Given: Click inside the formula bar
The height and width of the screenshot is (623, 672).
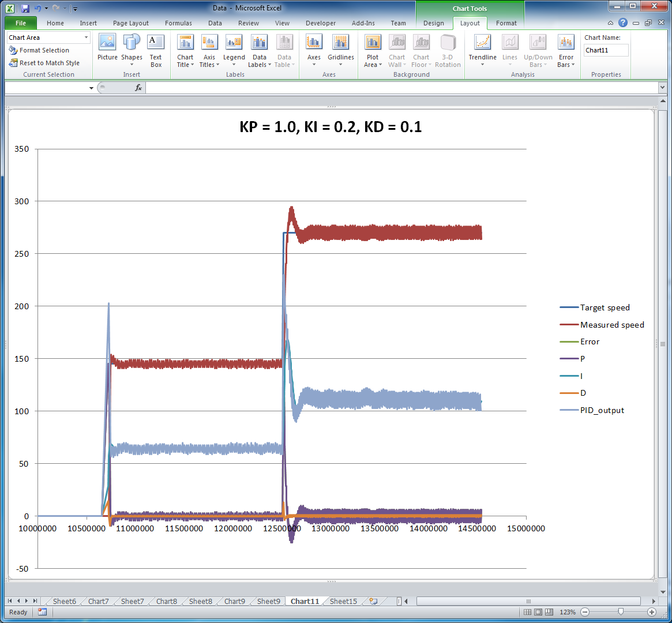Looking at the screenshot, I should pos(402,88).
